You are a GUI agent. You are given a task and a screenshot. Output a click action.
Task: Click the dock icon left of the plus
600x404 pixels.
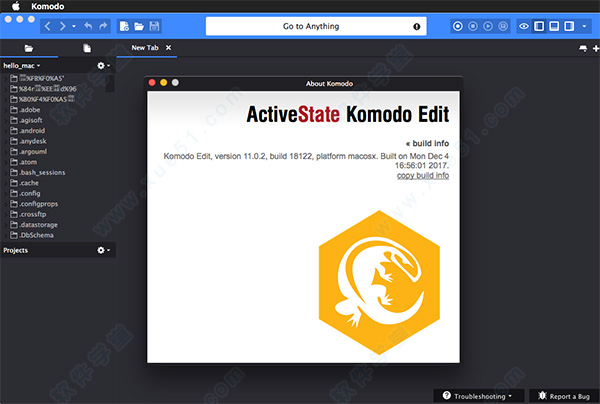click(583, 49)
